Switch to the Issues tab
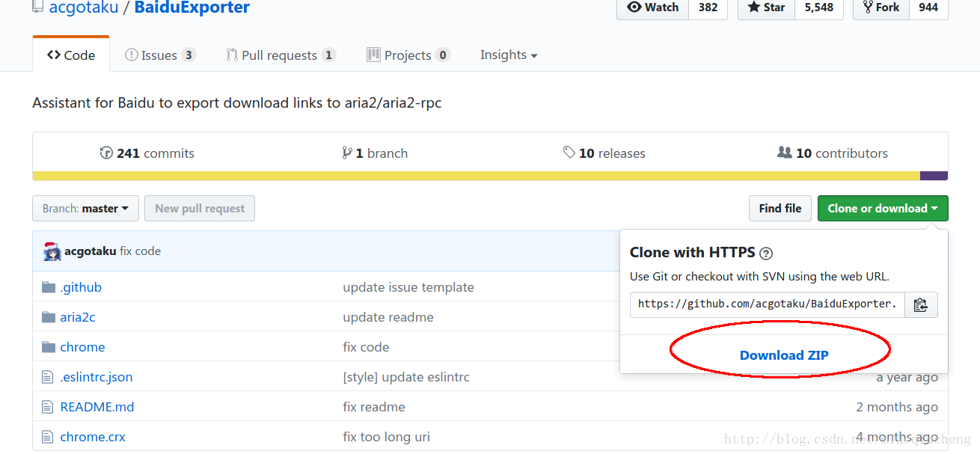The image size is (980, 454). [159, 55]
